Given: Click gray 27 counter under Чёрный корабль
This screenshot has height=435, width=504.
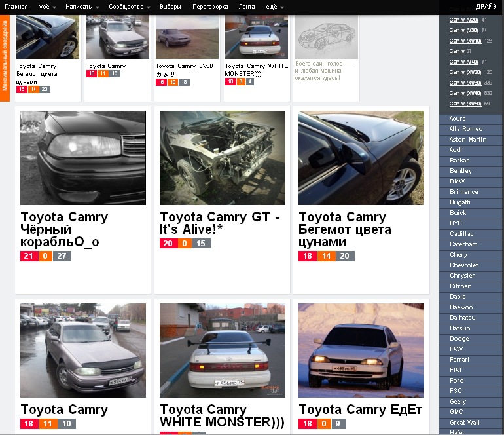Looking at the screenshot, I should [62, 256].
